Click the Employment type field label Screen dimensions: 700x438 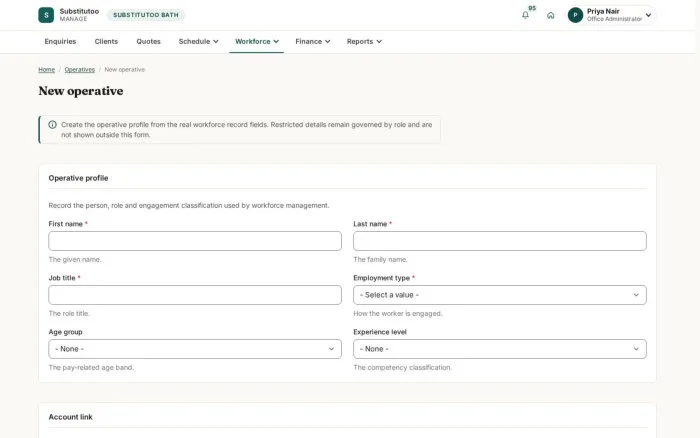[x=381, y=278]
